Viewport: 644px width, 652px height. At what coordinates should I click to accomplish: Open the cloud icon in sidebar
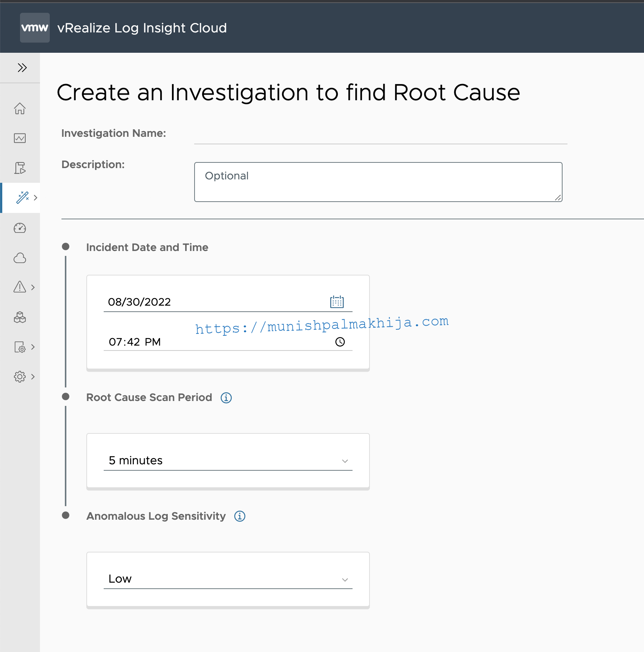coord(20,258)
